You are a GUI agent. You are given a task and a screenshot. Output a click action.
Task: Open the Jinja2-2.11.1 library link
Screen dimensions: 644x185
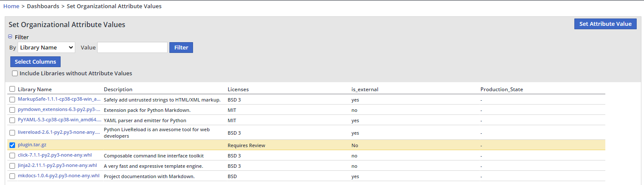tap(57, 166)
